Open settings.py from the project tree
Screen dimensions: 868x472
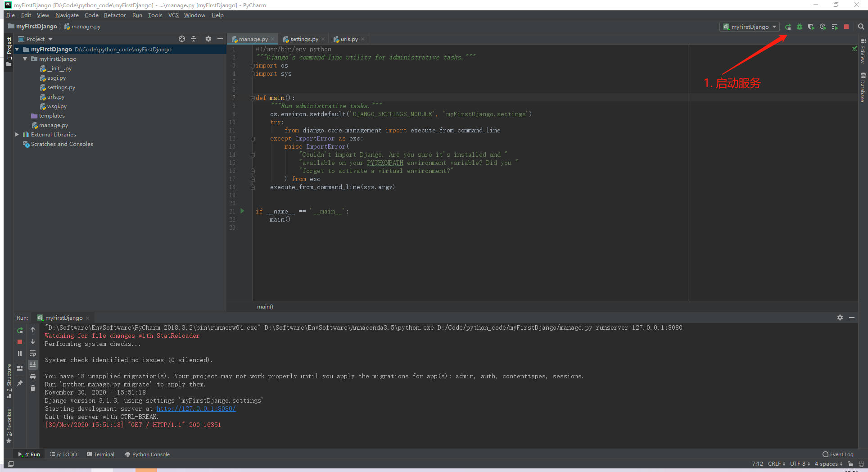[x=58, y=87]
